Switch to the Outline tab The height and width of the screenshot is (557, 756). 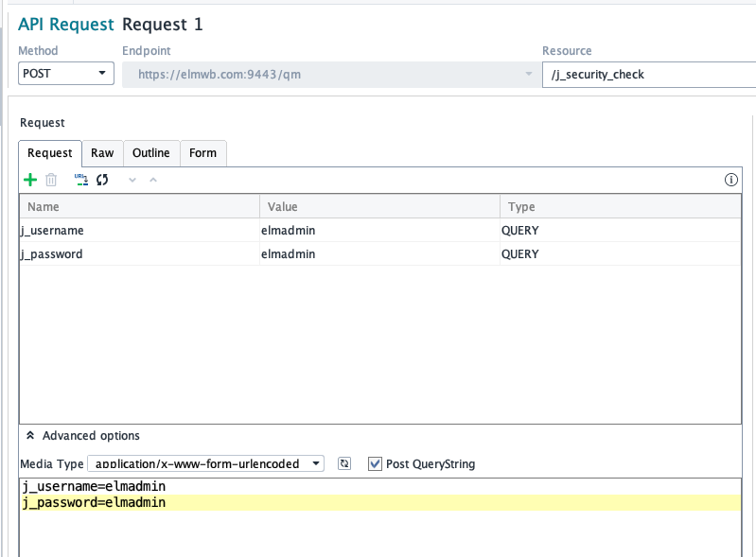pyautogui.click(x=150, y=153)
